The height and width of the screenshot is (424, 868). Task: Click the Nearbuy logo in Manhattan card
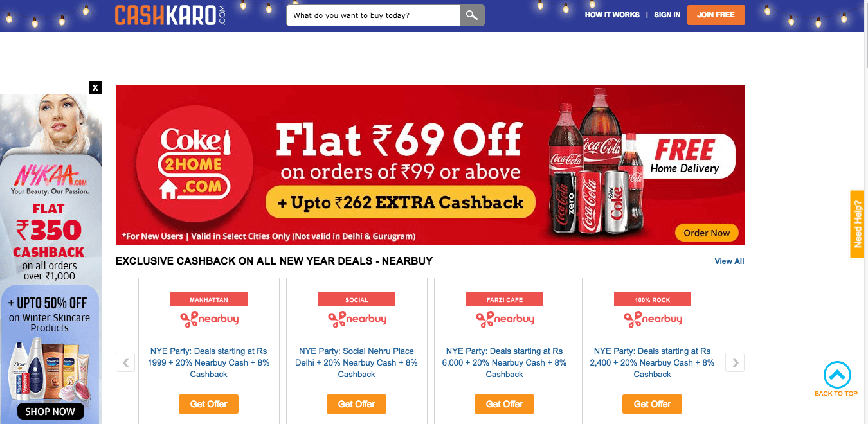click(x=209, y=319)
